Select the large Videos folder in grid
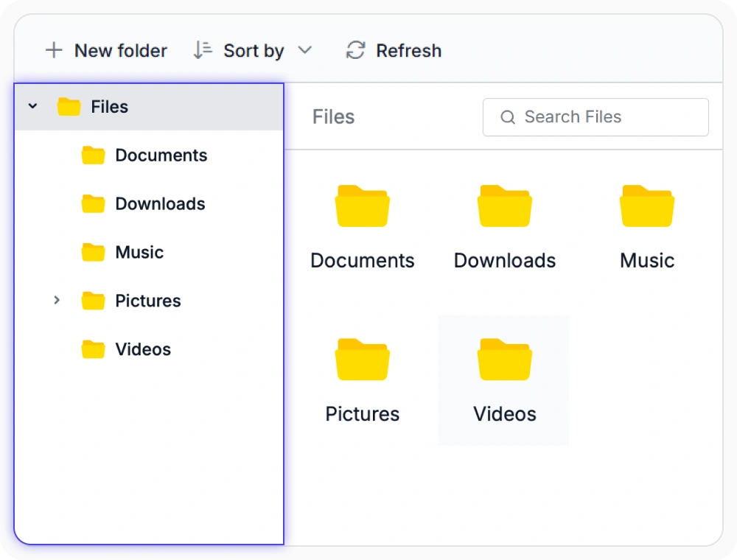 504,360
